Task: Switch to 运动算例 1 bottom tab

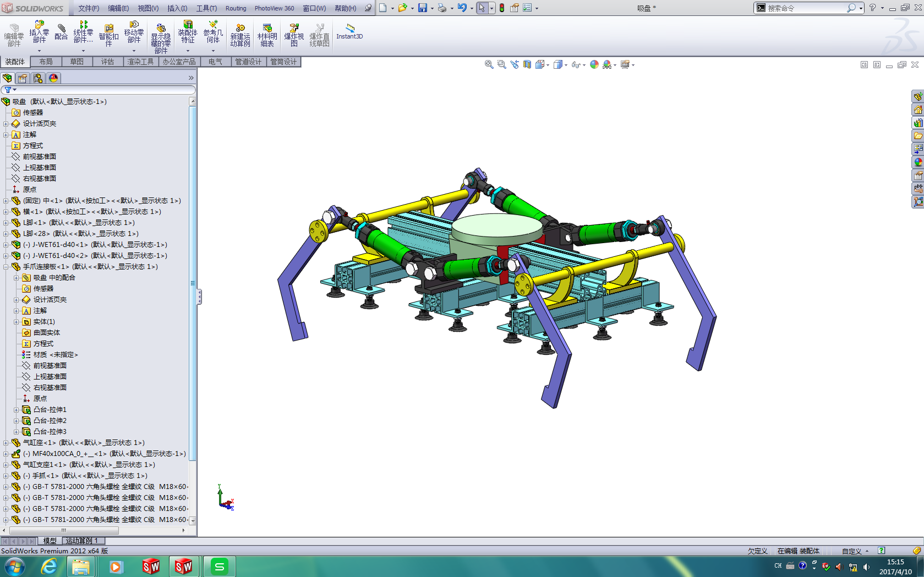Action: click(x=82, y=541)
